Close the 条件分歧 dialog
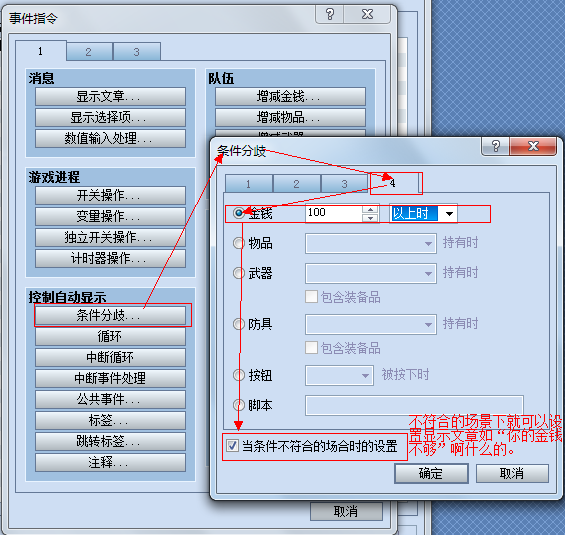Image resolution: width=565 pixels, height=535 pixels. (x=533, y=146)
